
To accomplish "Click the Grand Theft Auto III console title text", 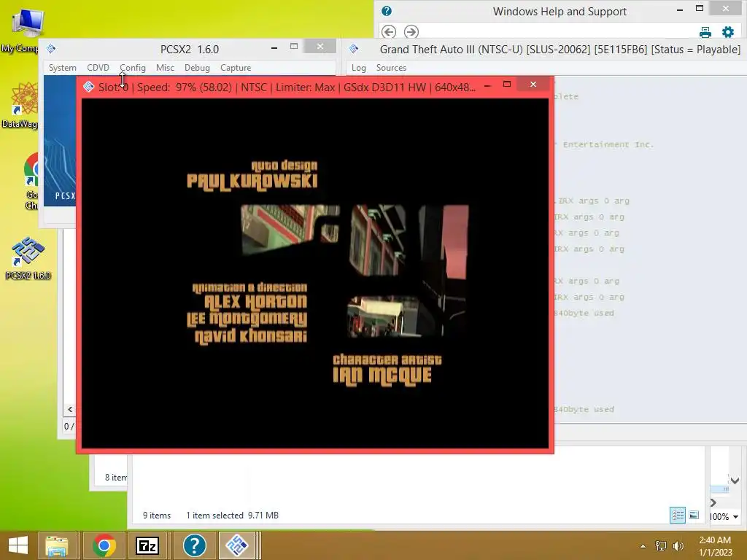I will pos(560,50).
